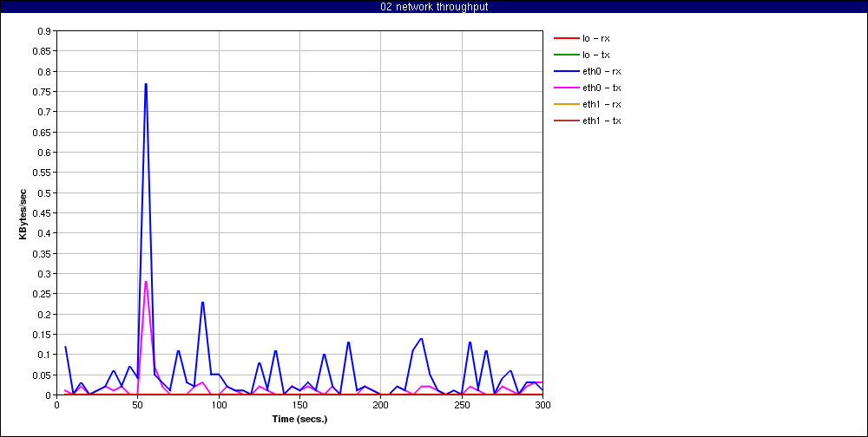Click the 50 mark on the time axis
868x437 pixels.
(x=137, y=404)
